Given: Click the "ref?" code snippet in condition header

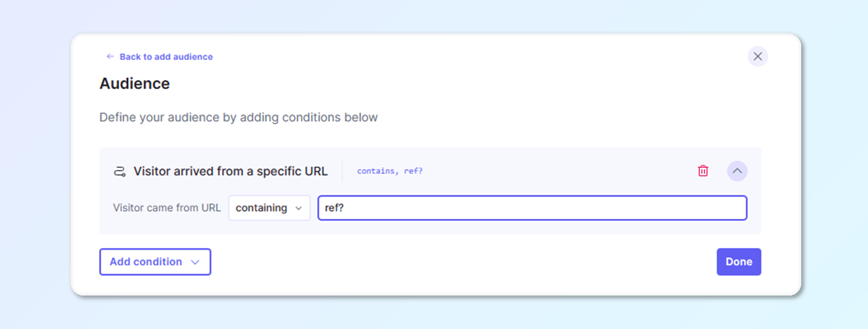Looking at the screenshot, I should [x=413, y=171].
